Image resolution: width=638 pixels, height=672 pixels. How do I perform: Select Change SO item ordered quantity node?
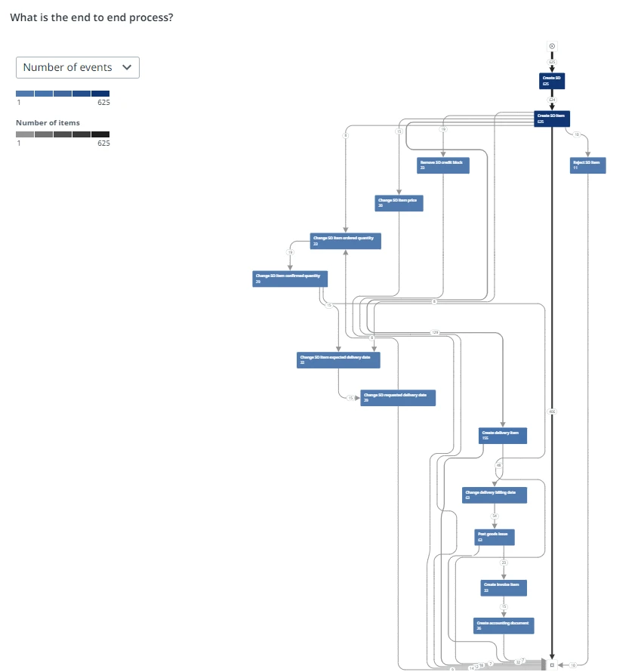click(x=345, y=241)
